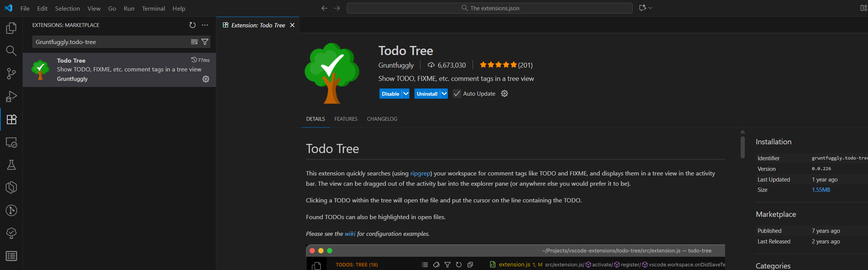The height and width of the screenshot is (270, 868).
Task: Click the 0.0.226 version value
Action: (822, 169)
